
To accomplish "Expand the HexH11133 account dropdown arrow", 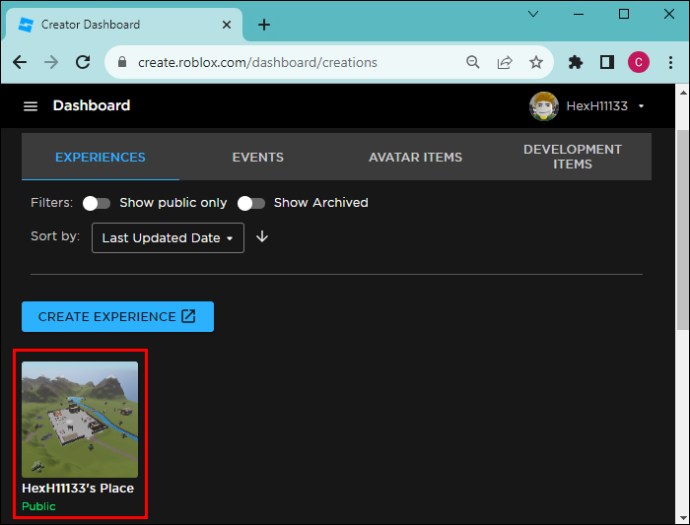I will (641, 106).
